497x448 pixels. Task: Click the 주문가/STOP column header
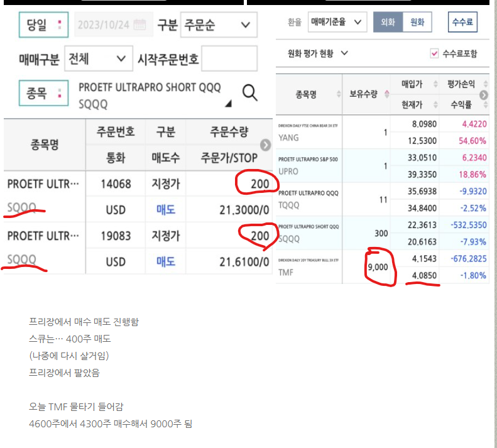coord(229,158)
